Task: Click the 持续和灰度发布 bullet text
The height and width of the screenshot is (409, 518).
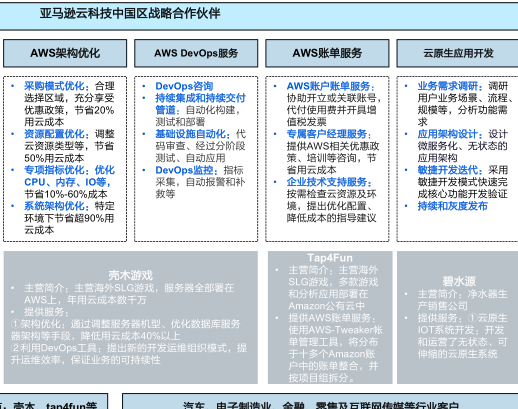Action: (x=452, y=206)
